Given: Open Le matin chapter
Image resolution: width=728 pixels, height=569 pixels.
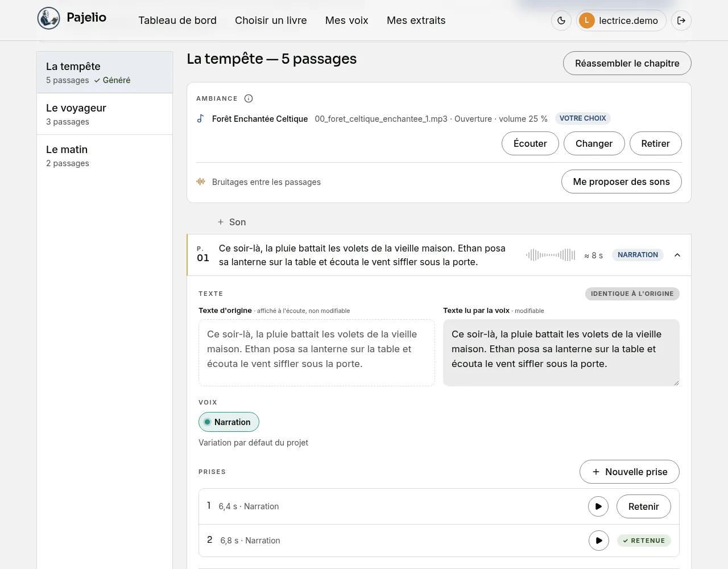Looking at the screenshot, I should click(105, 155).
